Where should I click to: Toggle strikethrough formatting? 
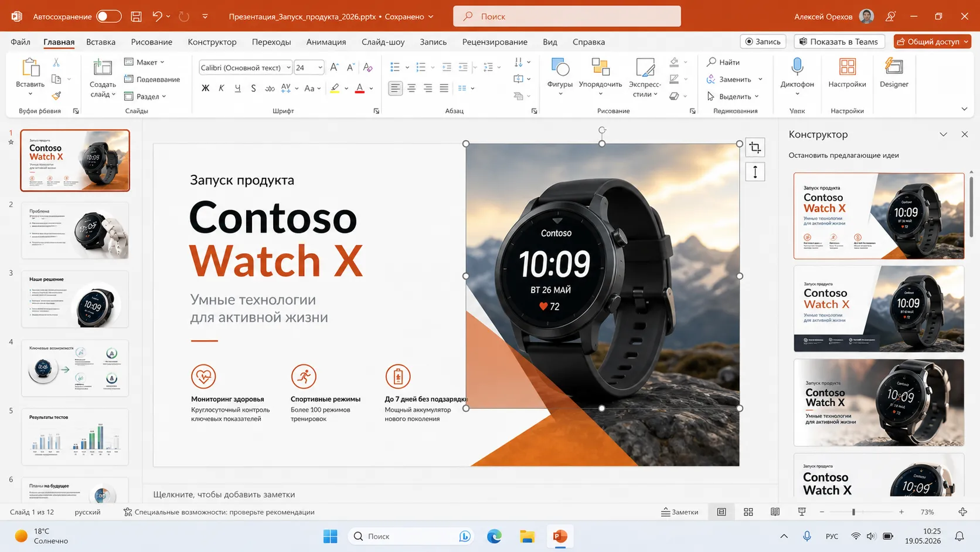click(x=270, y=89)
